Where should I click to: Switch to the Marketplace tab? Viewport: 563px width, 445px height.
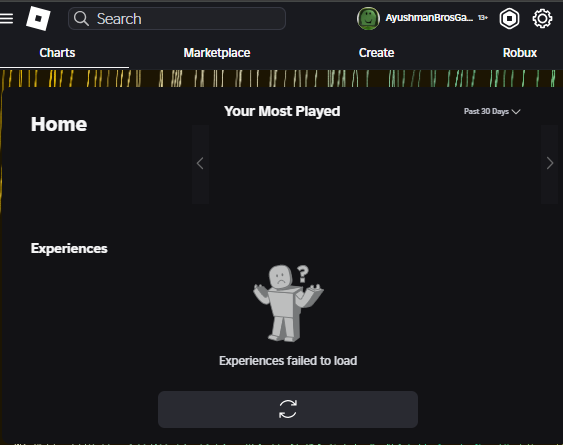(x=217, y=53)
